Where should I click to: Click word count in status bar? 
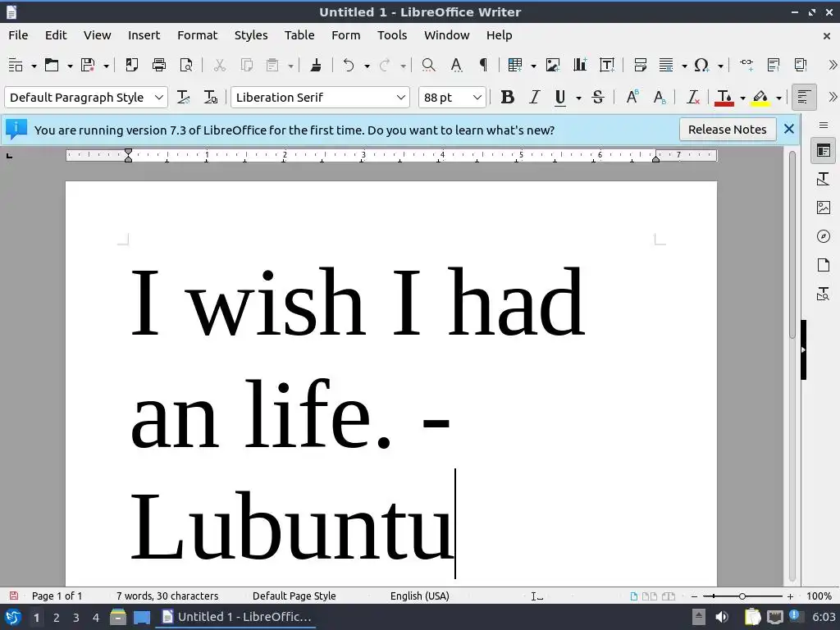(167, 596)
